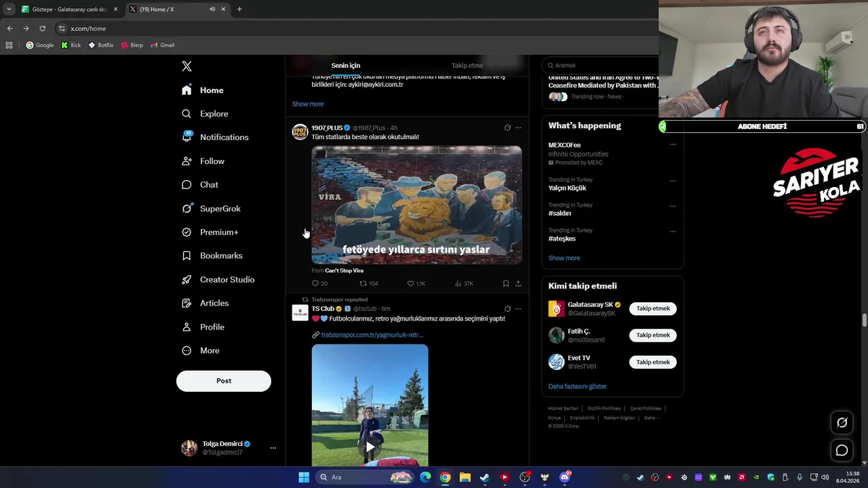The height and width of the screenshot is (488, 868).
Task: Follow Galatasaray SK with Takip etmek
Action: [653, 308]
